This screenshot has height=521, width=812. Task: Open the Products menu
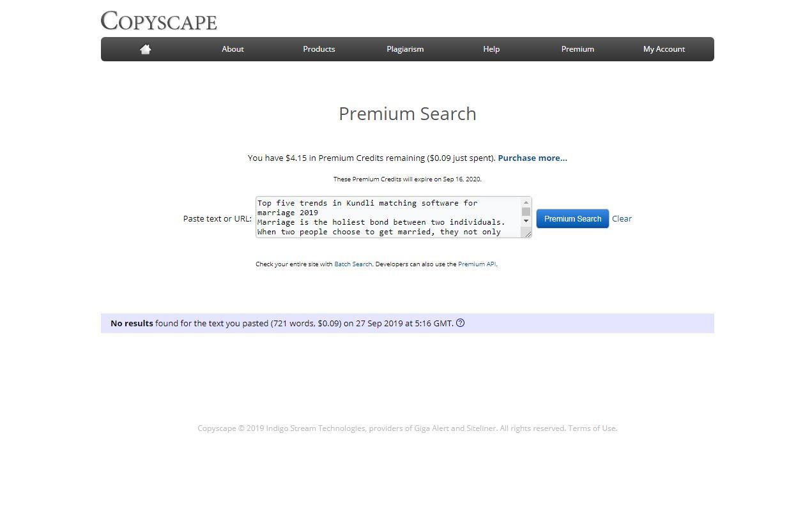click(319, 49)
